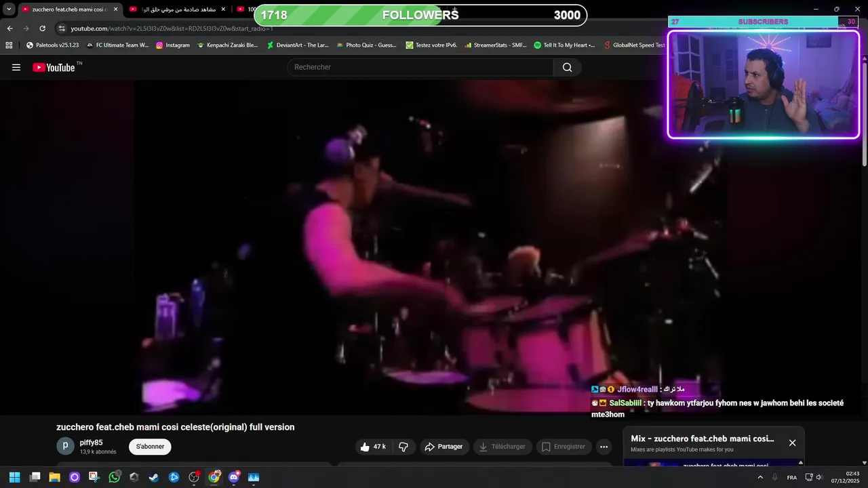
Task: Click the Enregistrer save button
Action: pyautogui.click(x=563, y=447)
